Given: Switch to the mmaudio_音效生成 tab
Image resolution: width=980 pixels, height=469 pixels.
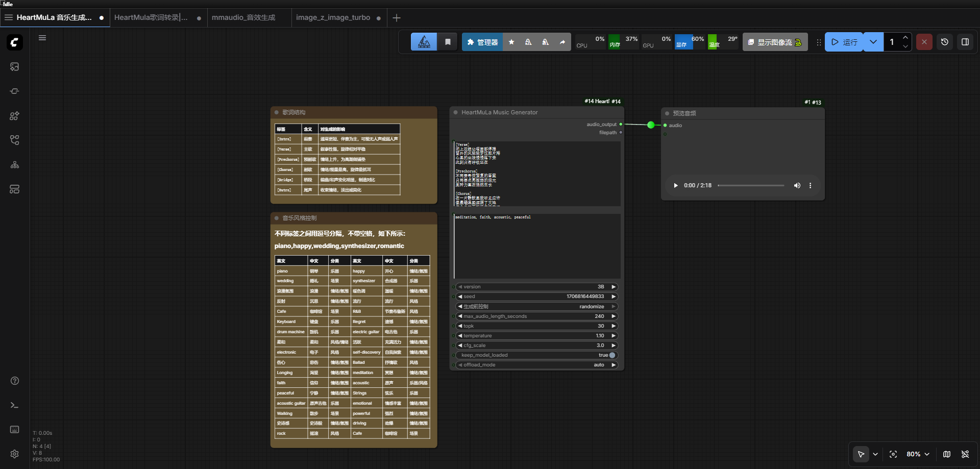Looking at the screenshot, I should click(243, 17).
